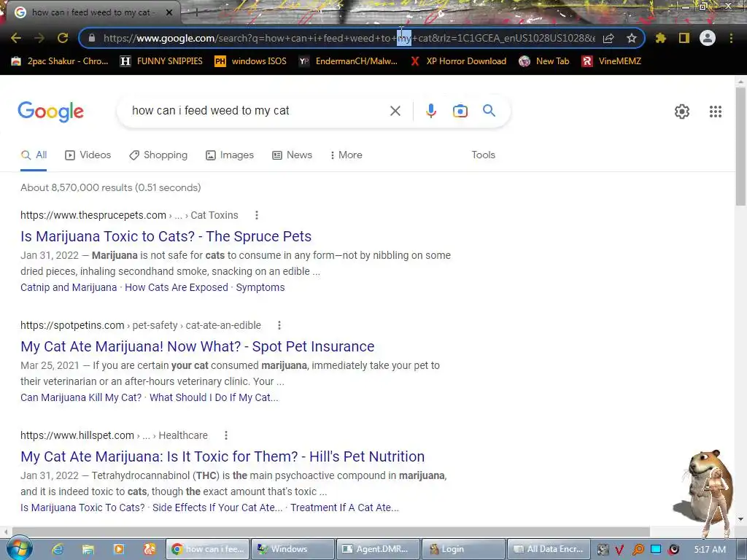Image resolution: width=747 pixels, height=560 pixels.
Task: Submit search with the magnifier icon
Action: tap(489, 111)
